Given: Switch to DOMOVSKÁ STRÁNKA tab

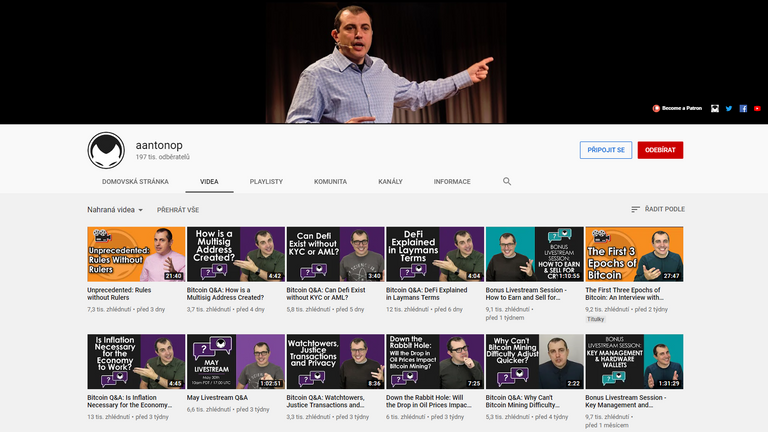Looking at the screenshot, I should coord(135,182).
